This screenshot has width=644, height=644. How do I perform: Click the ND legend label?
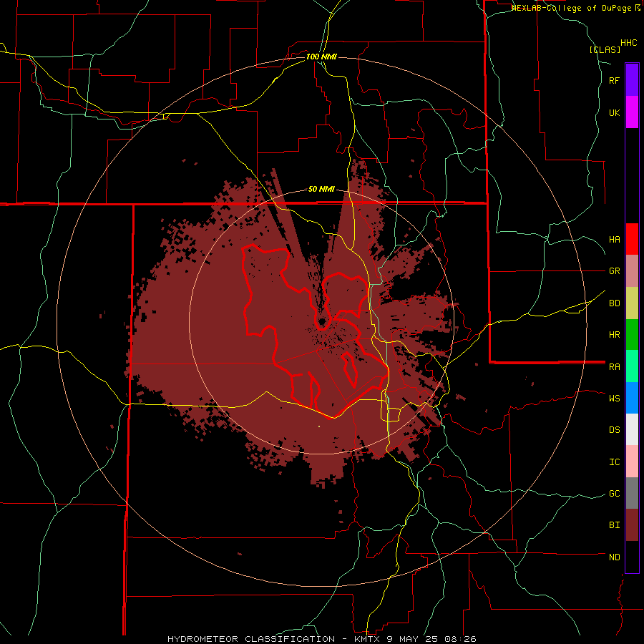click(x=614, y=557)
